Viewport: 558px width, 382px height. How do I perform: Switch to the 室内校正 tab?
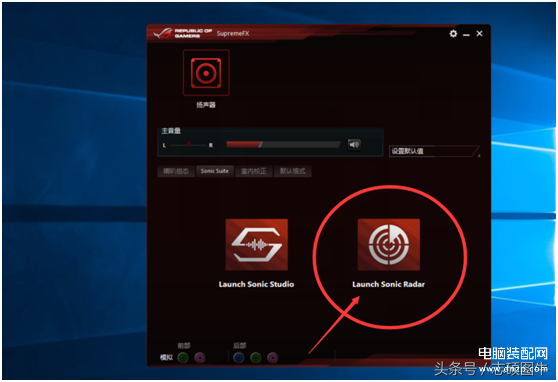pos(253,171)
